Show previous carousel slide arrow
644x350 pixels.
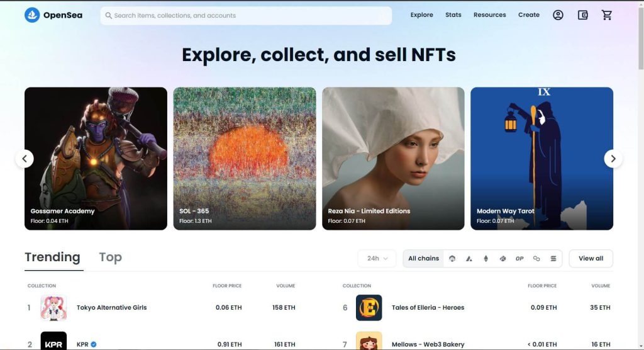coord(25,159)
